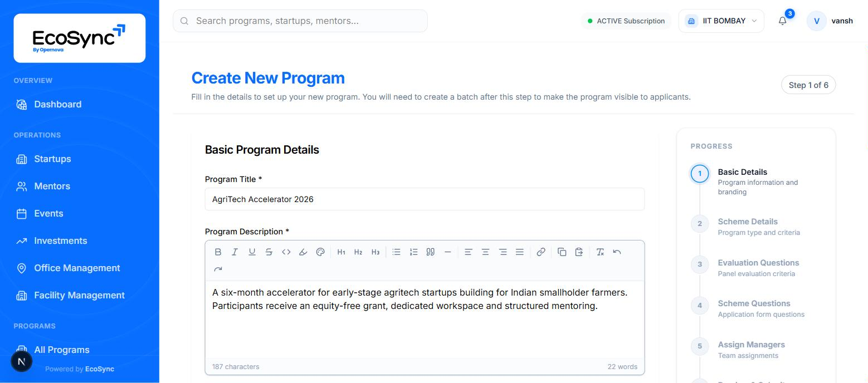The height and width of the screenshot is (383, 868).
Task: Apply Heading 2 style
Action: pyautogui.click(x=358, y=252)
